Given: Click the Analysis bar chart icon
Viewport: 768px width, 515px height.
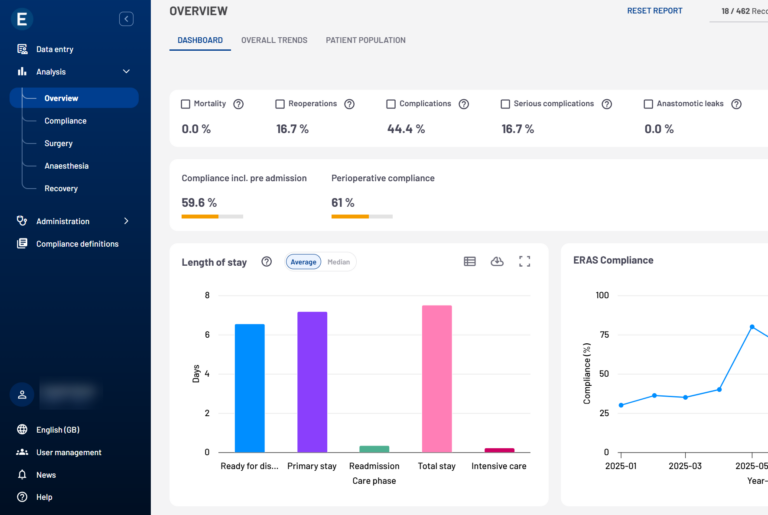Looking at the screenshot, I should [x=22, y=72].
